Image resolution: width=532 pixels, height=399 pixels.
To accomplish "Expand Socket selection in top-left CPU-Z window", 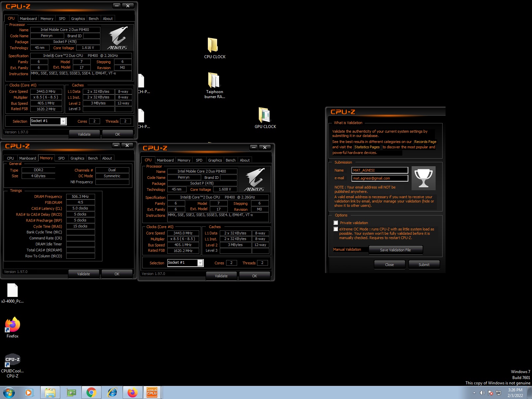I will [x=63, y=121].
